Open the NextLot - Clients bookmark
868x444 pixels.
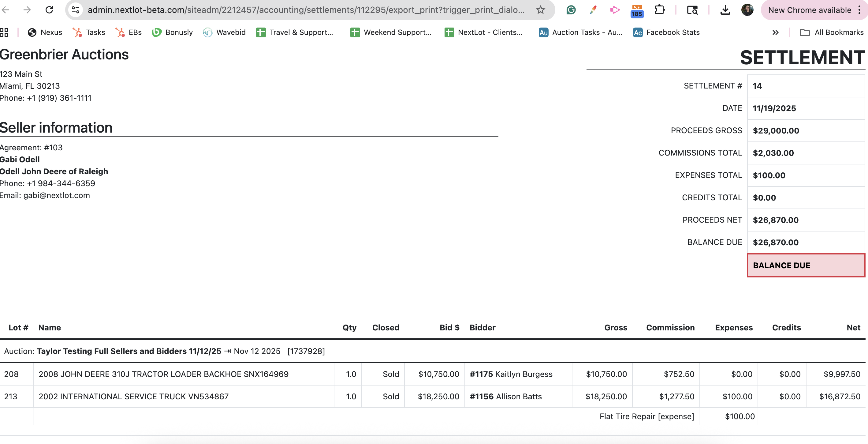click(483, 32)
